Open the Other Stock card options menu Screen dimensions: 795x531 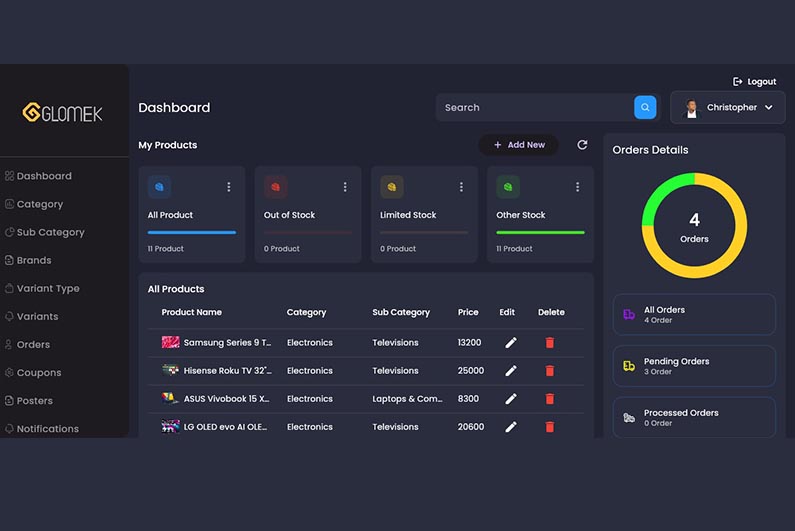pos(577,187)
